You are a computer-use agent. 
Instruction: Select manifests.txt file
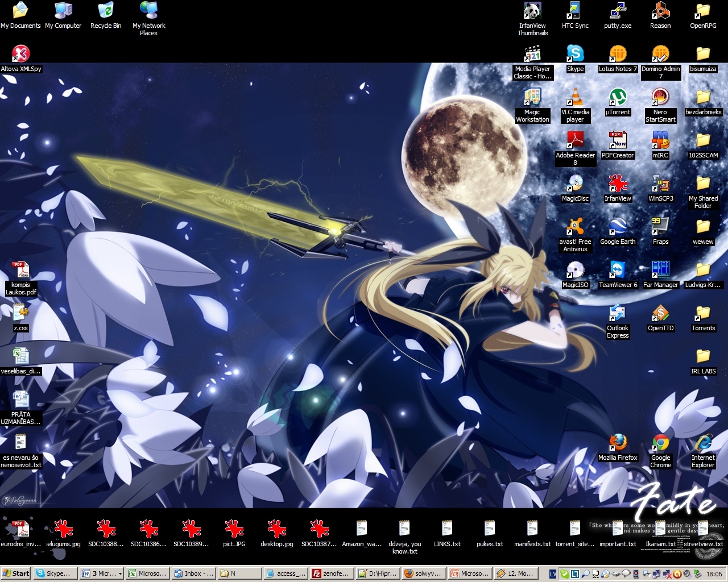(x=532, y=534)
